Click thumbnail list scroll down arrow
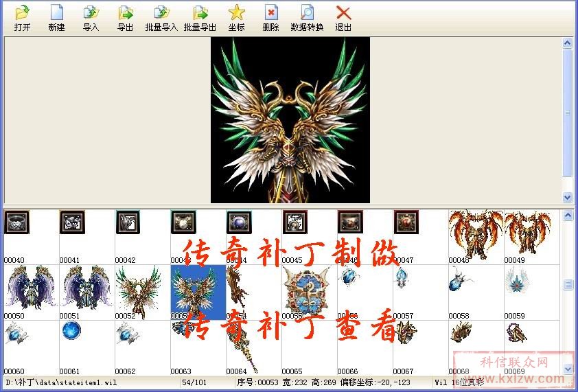This screenshot has width=578, height=392. point(568,369)
